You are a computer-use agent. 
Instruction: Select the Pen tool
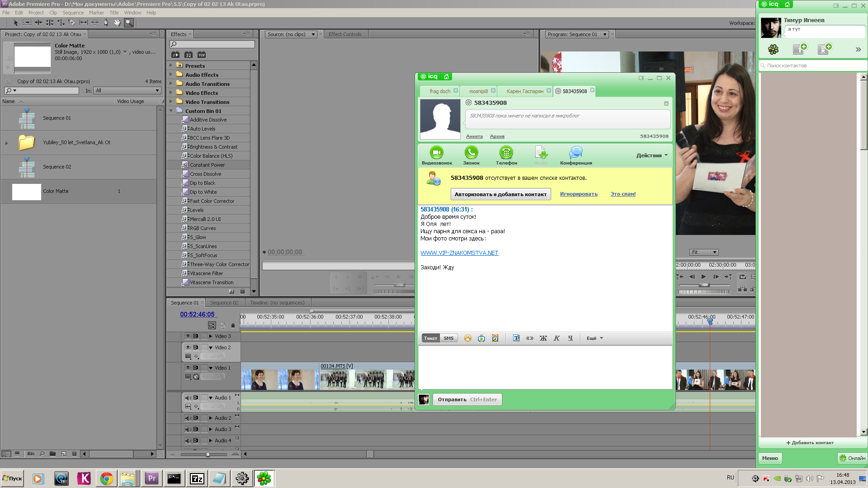coord(106,23)
